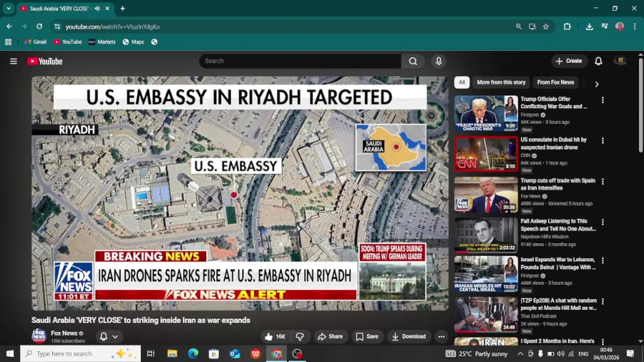This screenshot has width=644, height=362.
Task: Open the YouTube account avatar menu
Action: click(x=620, y=61)
